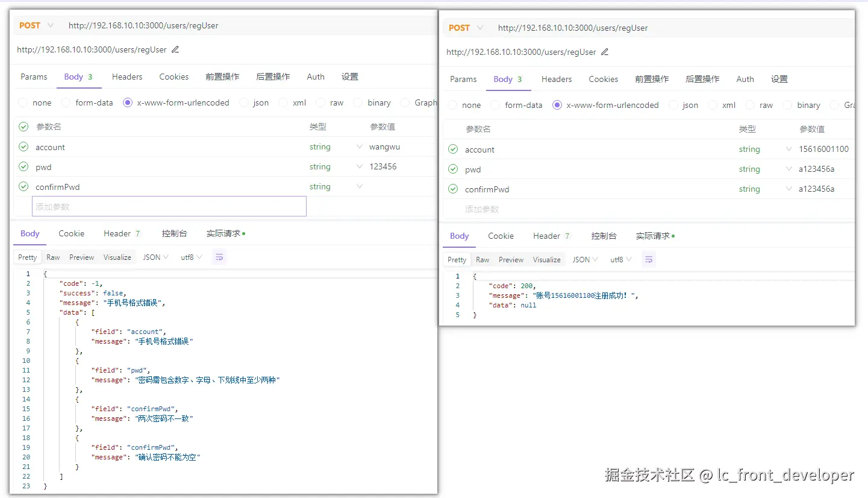Switch to Auth tab in left window
The image size is (868, 498).
(316, 77)
